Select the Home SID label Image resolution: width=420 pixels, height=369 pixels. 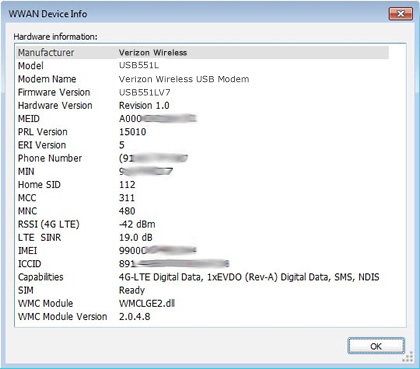point(39,185)
